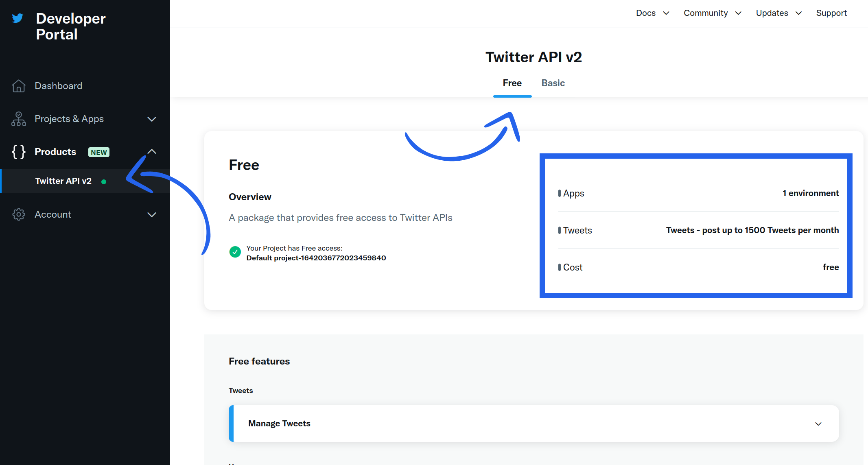Click the Products curly braces icon
This screenshot has width=868, height=465.
[19, 152]
